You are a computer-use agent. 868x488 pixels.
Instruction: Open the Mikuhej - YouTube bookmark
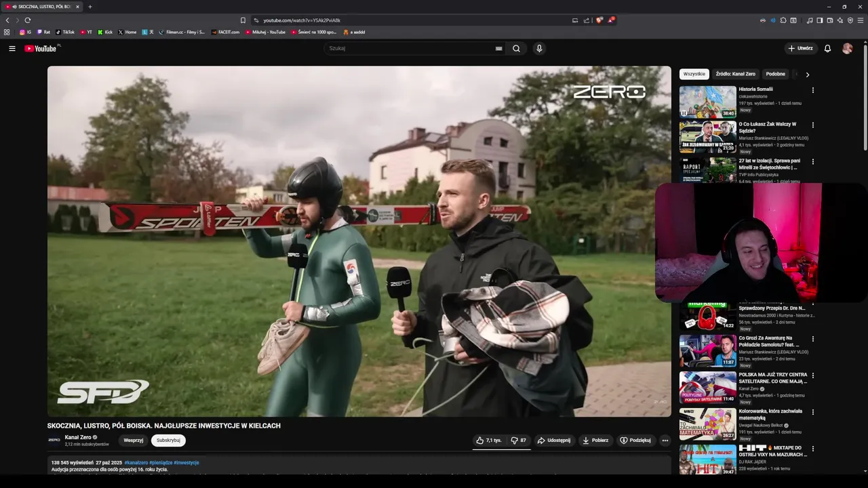265,32
